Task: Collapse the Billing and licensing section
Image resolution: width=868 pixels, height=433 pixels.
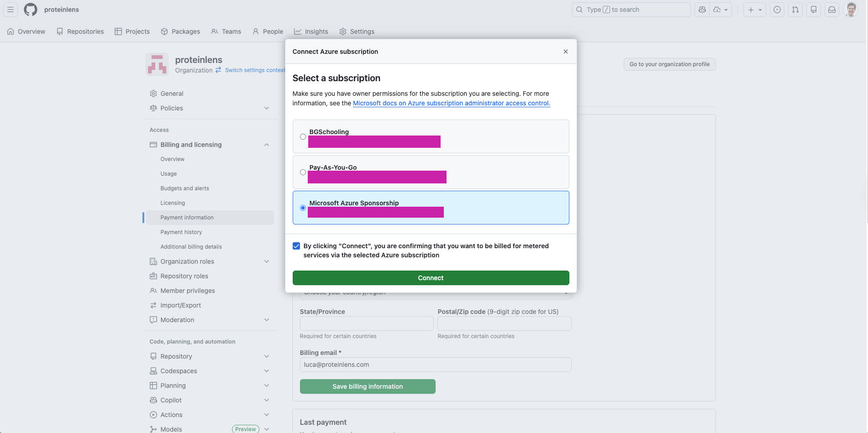Action: [266, 145]
